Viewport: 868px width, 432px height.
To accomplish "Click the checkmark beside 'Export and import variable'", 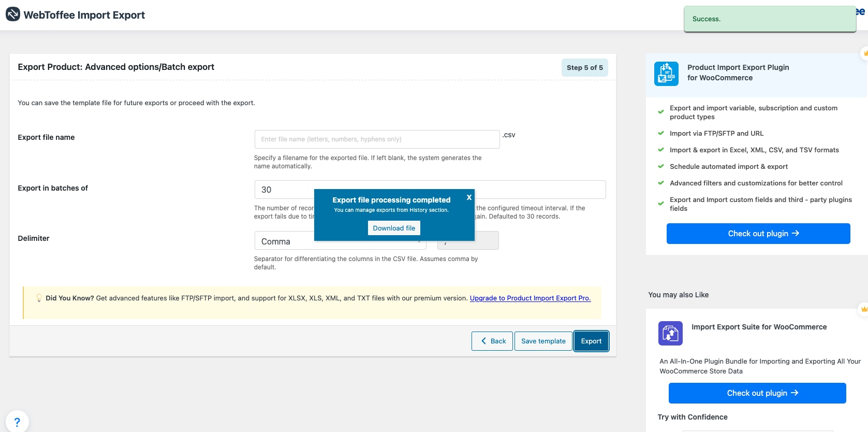I will click(x=661, y=112).
